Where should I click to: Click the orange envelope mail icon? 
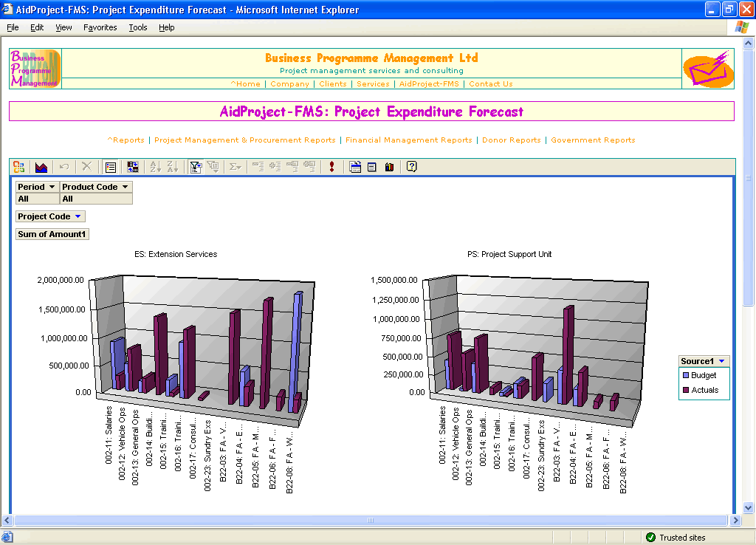708,69
